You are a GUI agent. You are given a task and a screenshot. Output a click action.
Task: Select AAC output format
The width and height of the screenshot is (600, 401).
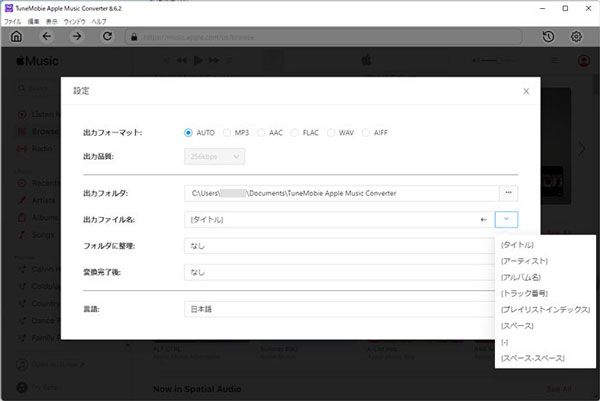(x=261, y=133)
